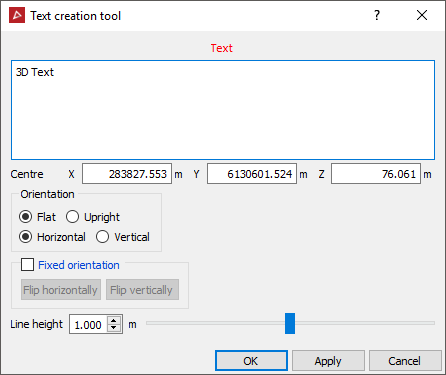Select the Upright orientation radio button
This screenshot has height=375, width=446.
pyautogui.click(x=72, y=217)
